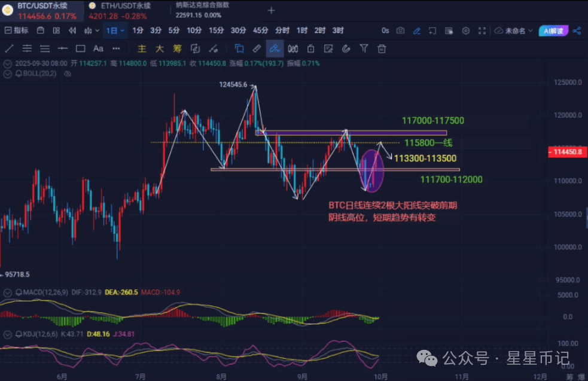The height and width of the screenshot is (381, 588).
Task: Switch to the ETH/USDT永续 tab
Action: click(119, 11)
